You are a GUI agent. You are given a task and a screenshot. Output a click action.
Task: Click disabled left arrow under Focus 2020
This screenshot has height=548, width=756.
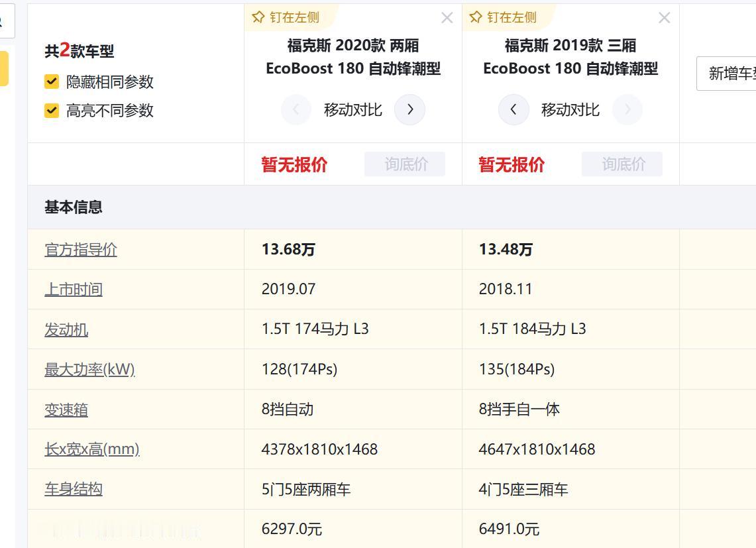click(x=296, y=109)
